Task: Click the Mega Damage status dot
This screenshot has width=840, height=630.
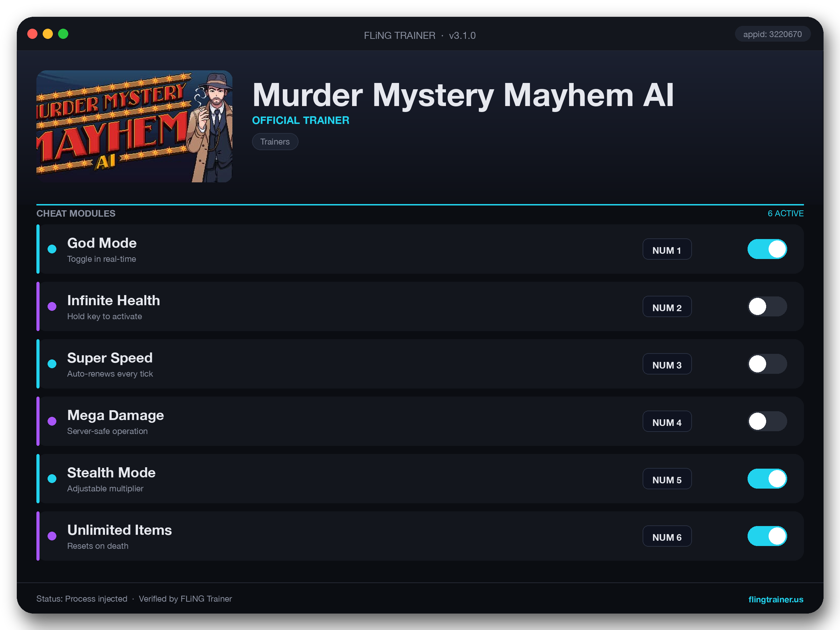Action: [52, 421]
